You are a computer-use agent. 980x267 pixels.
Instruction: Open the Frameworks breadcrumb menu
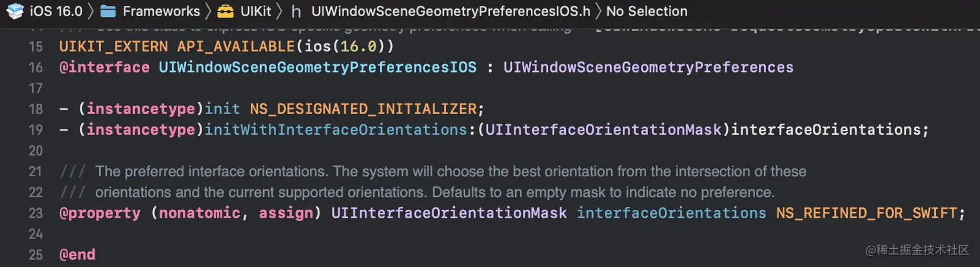pyautogui.click(x=161, y=11)
